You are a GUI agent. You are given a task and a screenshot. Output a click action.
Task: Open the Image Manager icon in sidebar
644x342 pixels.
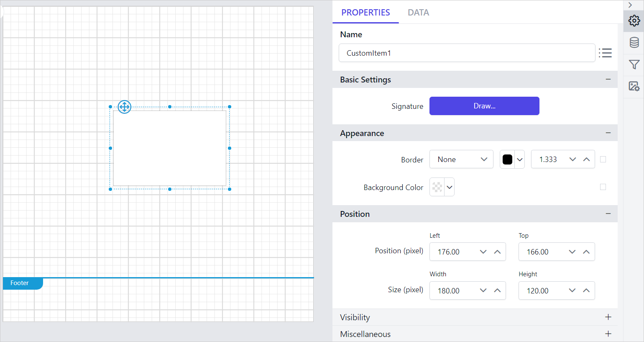tap(634, 86)
